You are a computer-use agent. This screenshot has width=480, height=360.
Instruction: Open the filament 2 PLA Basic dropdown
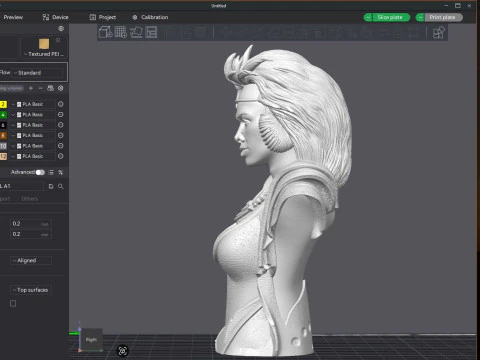pos(33,104)
